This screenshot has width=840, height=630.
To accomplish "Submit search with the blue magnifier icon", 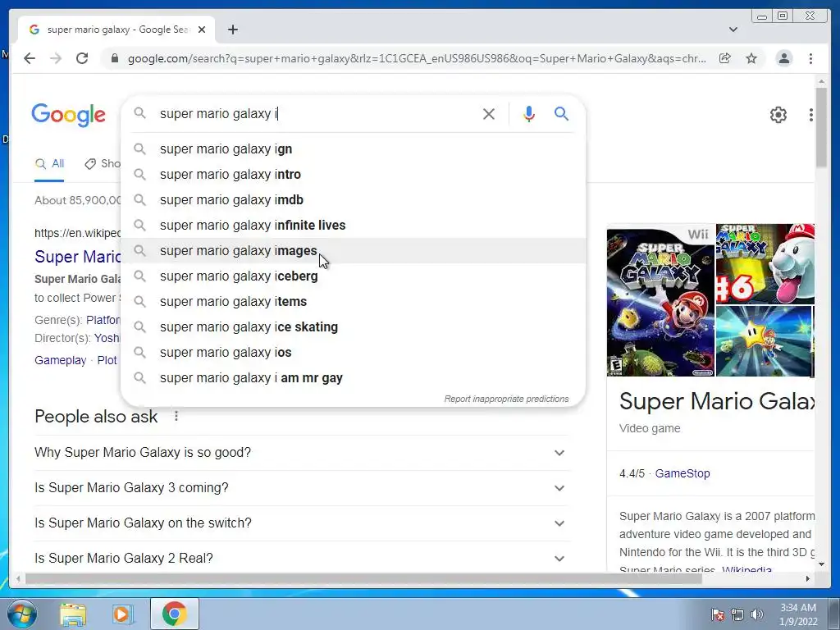I will (561, 113).
